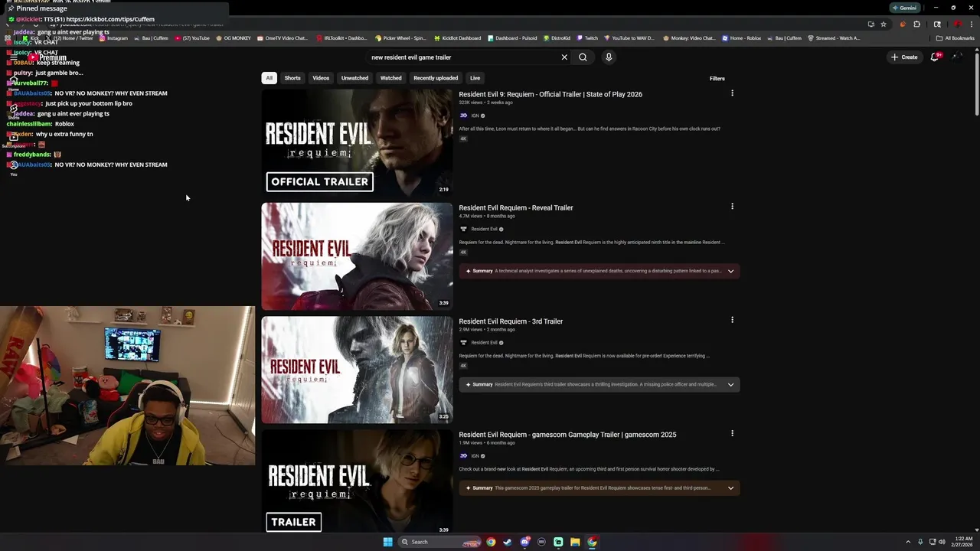This screenshot has height=551, width=980.
Task: Open the DistroKid bookmark
Action: coord(557,38)
